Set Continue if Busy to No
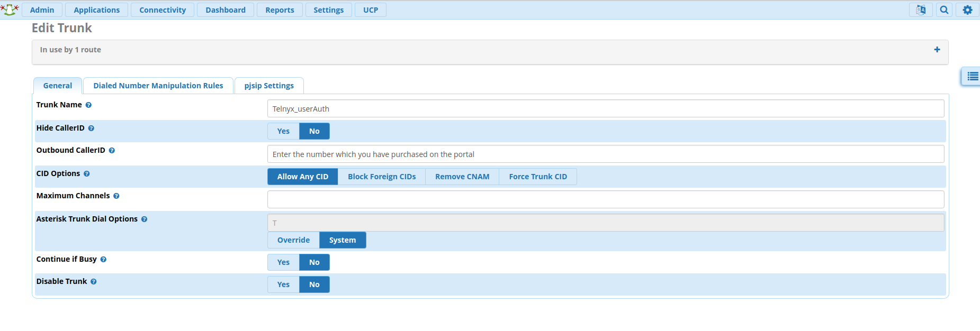 point(314,262)
